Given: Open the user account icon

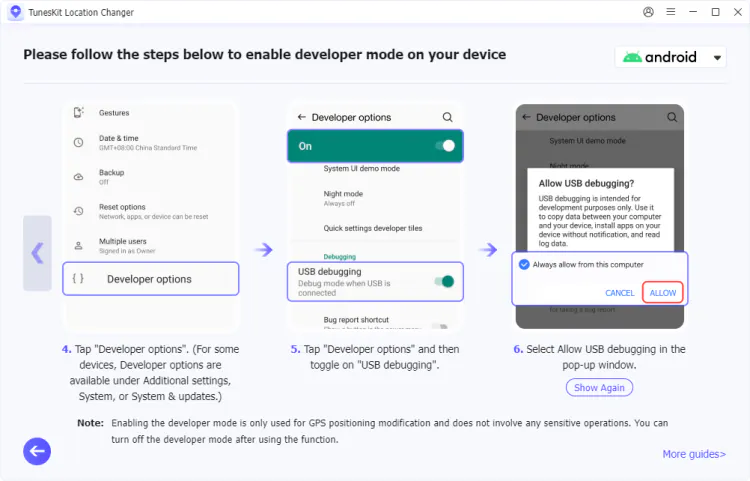Looking at the screenshot, I should coord(649,12).
